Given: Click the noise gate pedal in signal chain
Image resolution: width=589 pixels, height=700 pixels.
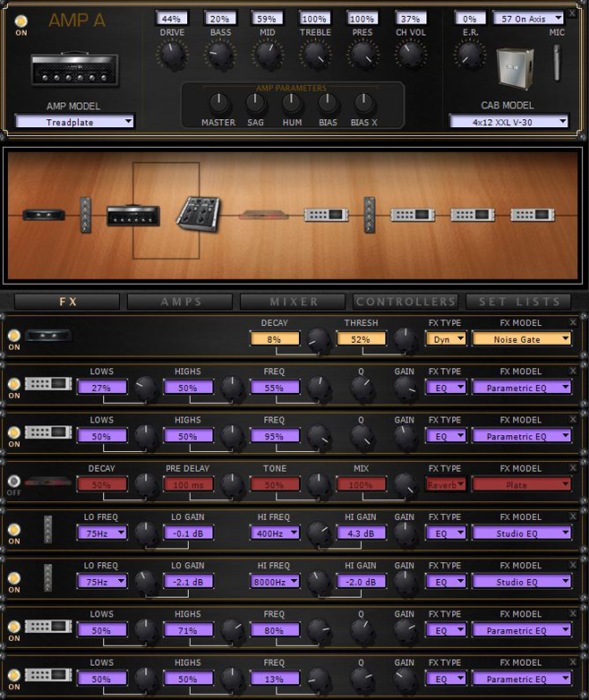Looking at the screenshot, I should (44, 216).
